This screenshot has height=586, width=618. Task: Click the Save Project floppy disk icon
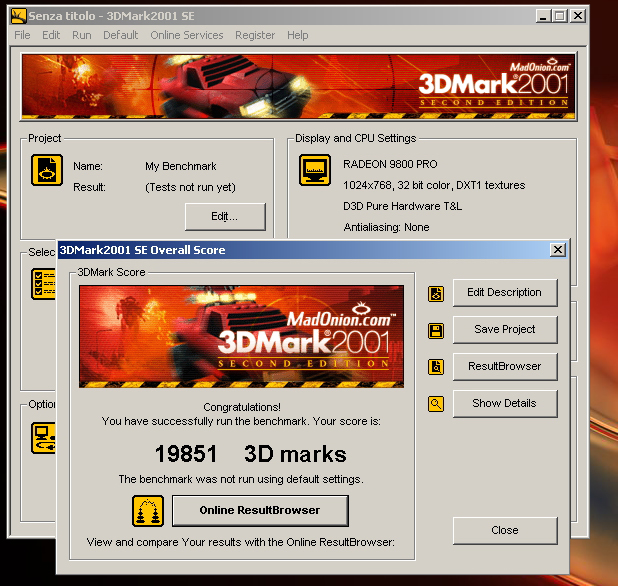(436, 331)
